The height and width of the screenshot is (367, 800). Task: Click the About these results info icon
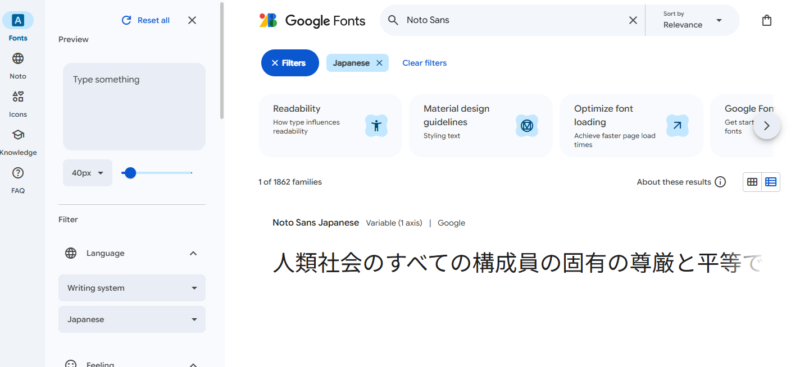point(720,182)
